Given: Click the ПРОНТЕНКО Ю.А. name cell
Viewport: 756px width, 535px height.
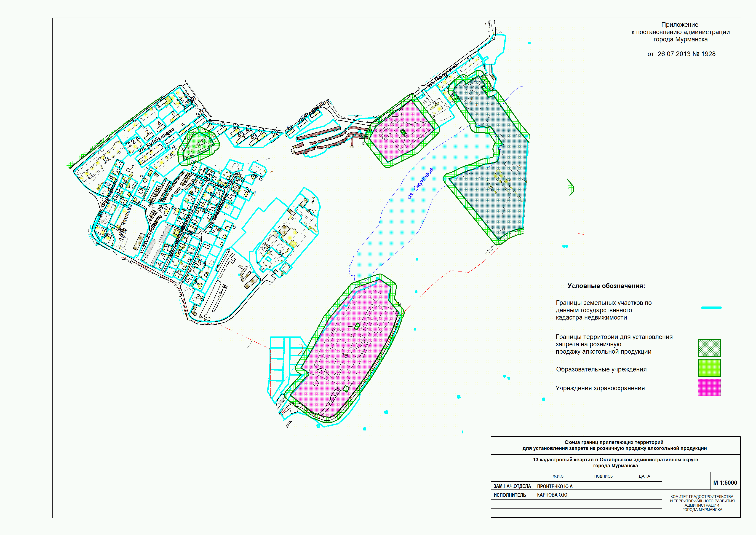Looking at the screenshot, I should (555, 486).
